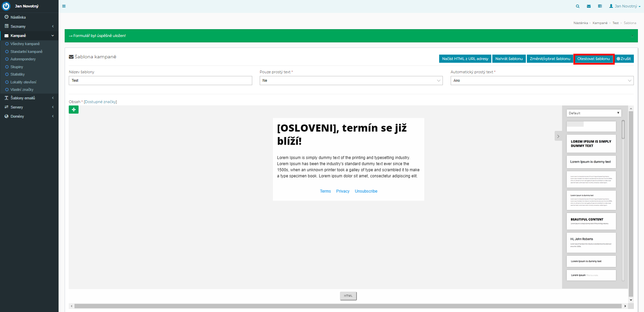This screenshot has width=644, height=312.
Task: Click the server list icon in top bar
Action: click(x=600, y=6)
